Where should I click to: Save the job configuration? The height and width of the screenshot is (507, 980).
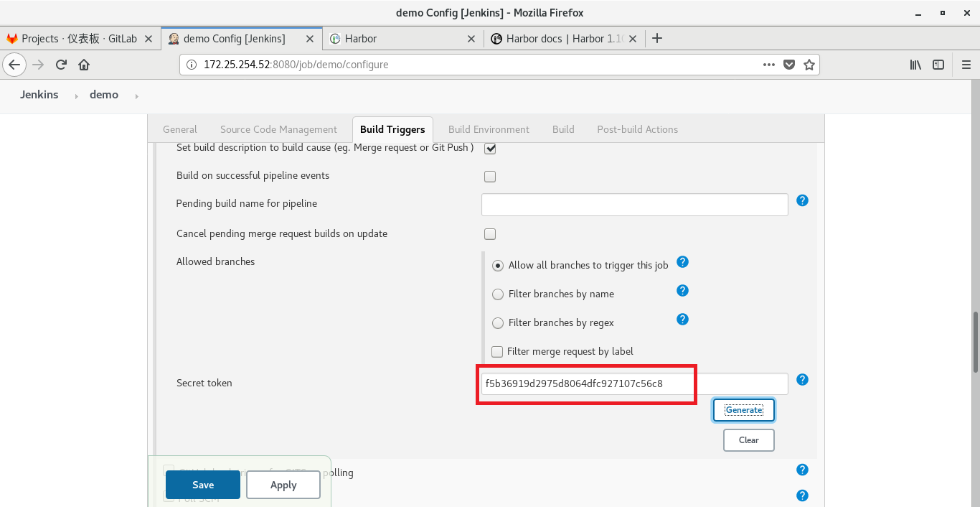click(203, 485)
